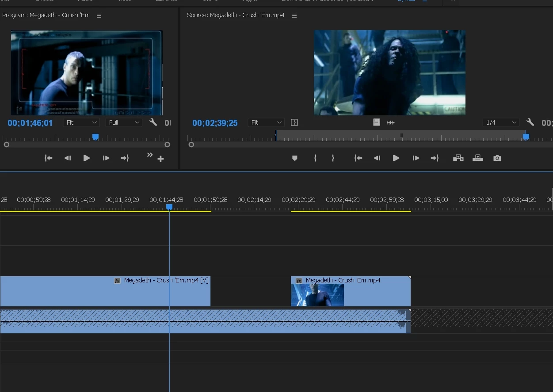
Task: Click the Source monitor video preview
Action: pos(389,72)
